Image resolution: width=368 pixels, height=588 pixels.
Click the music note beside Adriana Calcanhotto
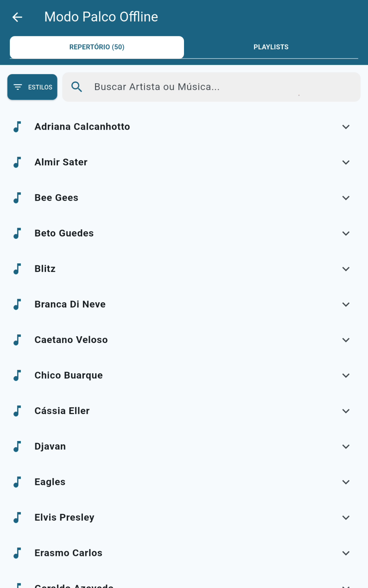pyautogui.click(x=17, y=127)
